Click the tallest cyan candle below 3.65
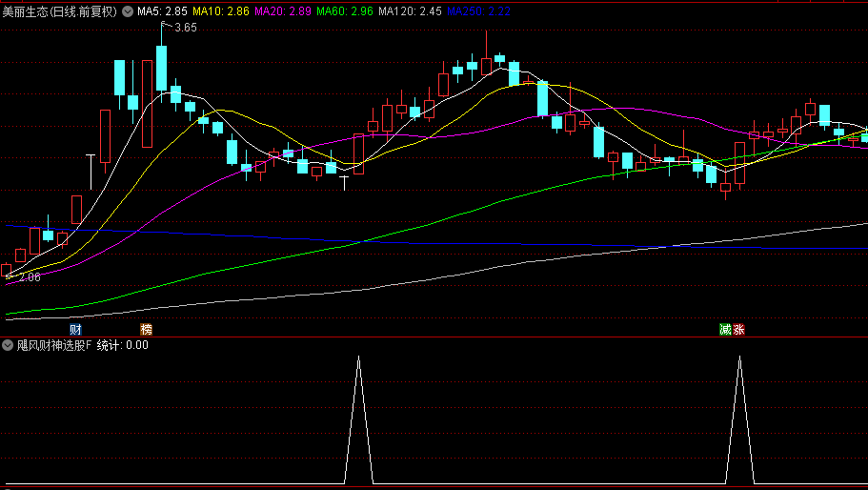This screenshot has width=868, height=490. click(162, 68)
